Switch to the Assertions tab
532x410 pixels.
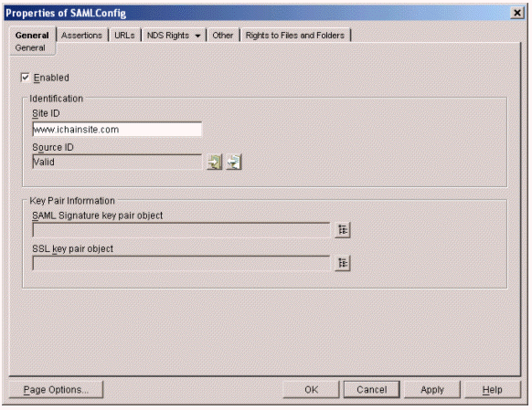(x=81, y=36)
